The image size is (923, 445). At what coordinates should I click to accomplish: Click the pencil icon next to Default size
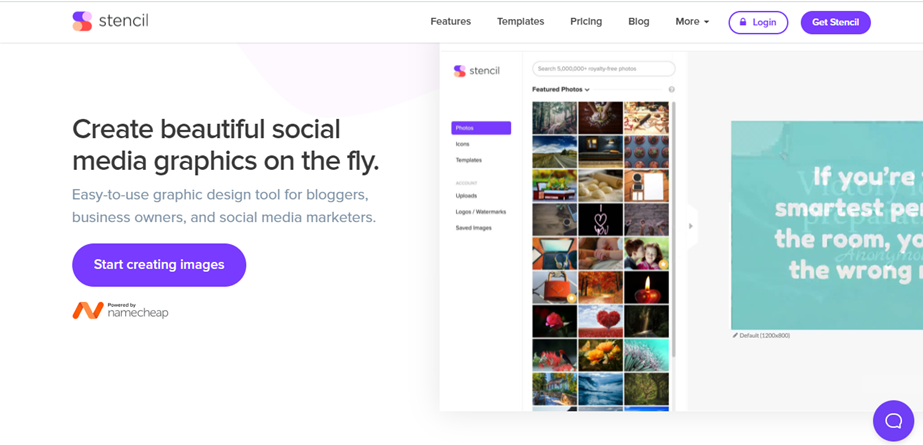[x=735, y=336]
